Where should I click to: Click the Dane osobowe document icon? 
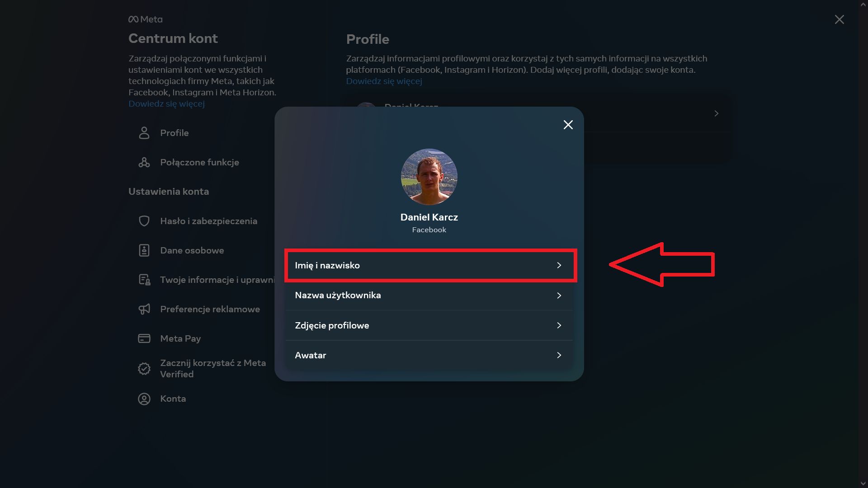pos(144,250)
